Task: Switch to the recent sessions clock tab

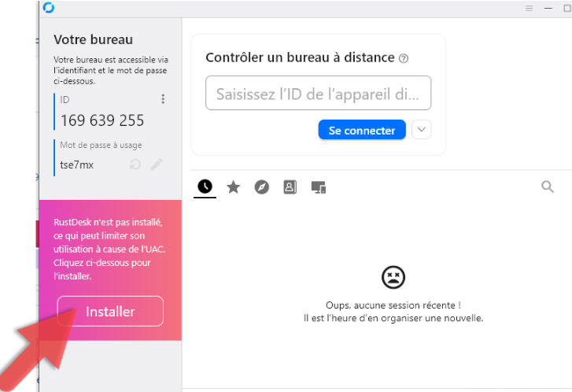Action: [205, 187]
